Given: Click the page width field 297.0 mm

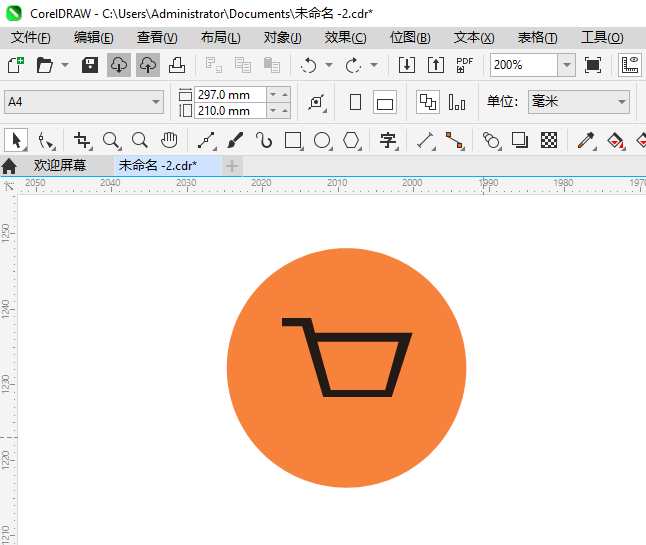Looking at the screenshot, I should click(230, 95).
